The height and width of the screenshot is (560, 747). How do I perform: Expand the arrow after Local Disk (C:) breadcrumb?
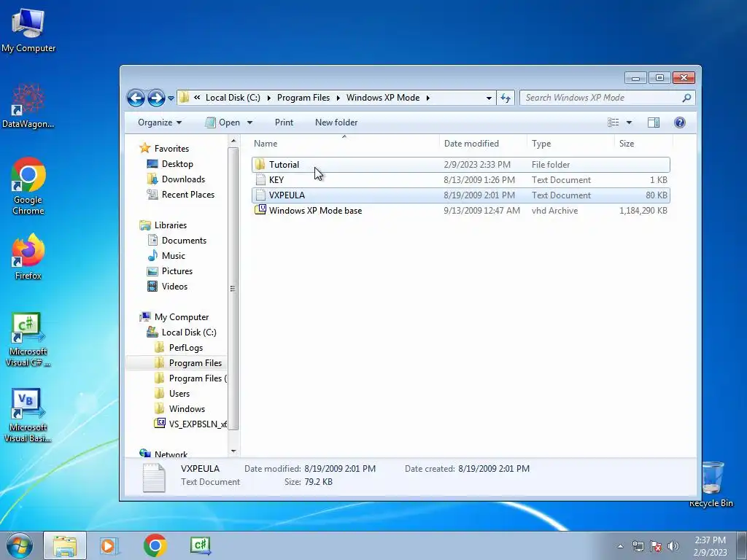click(268, 98)
